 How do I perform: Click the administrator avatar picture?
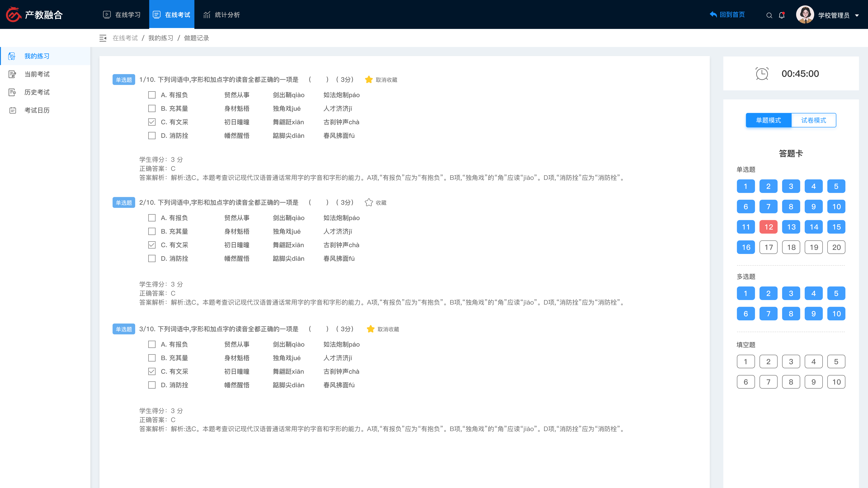tap(805, 14)
